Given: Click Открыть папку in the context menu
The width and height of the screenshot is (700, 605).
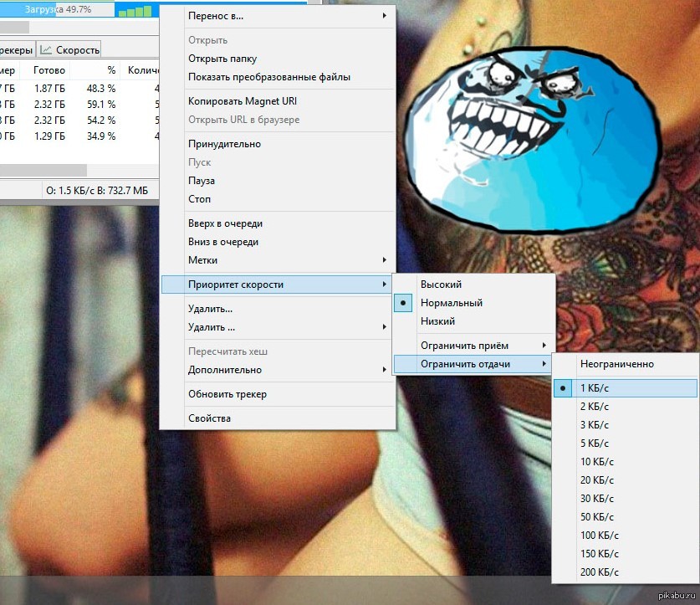Looking at the screenshot, I should (222, 59).
